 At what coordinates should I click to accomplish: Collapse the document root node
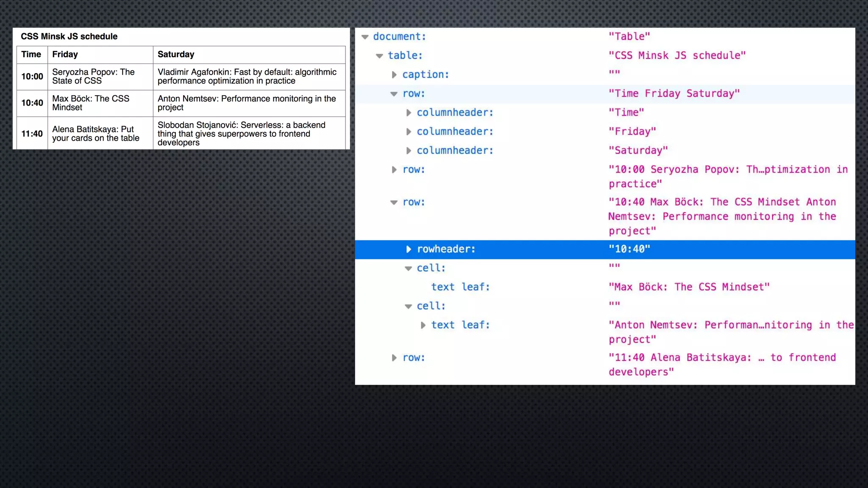365,37
